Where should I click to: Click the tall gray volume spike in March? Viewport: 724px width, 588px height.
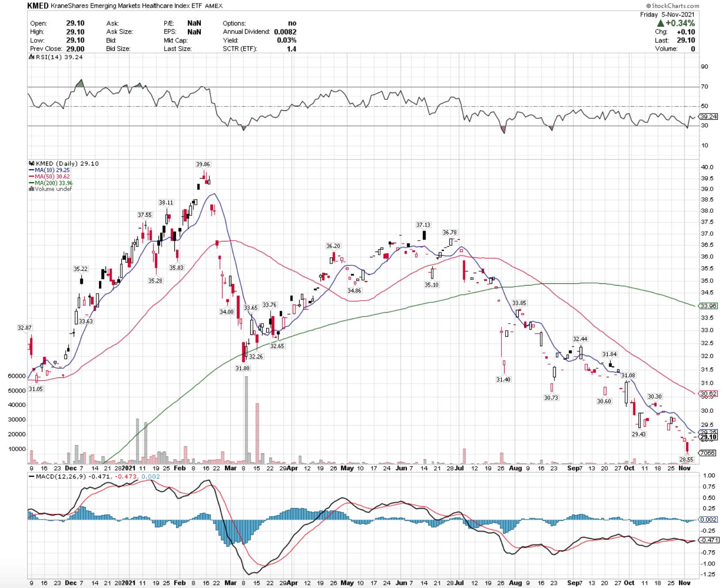(246, 420)
